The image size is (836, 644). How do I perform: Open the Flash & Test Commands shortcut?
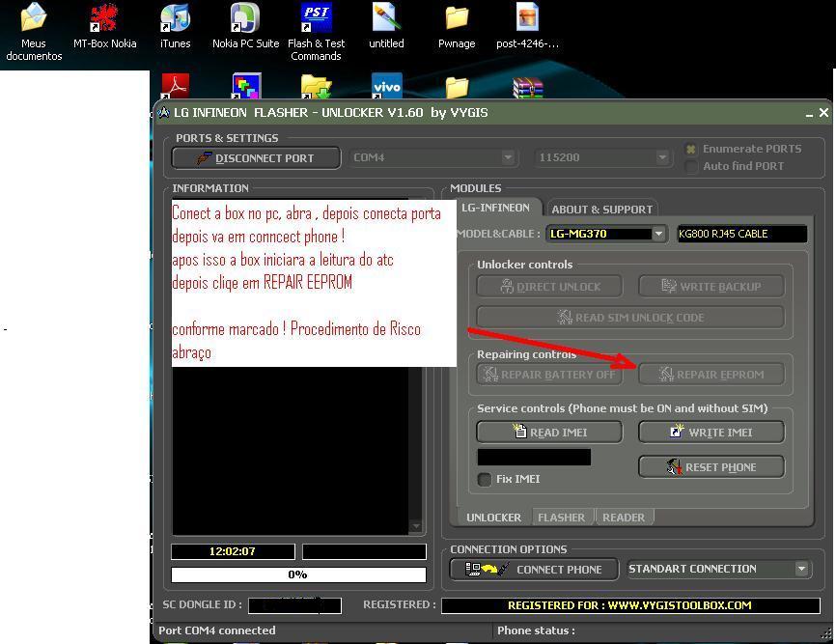[317, 32]
